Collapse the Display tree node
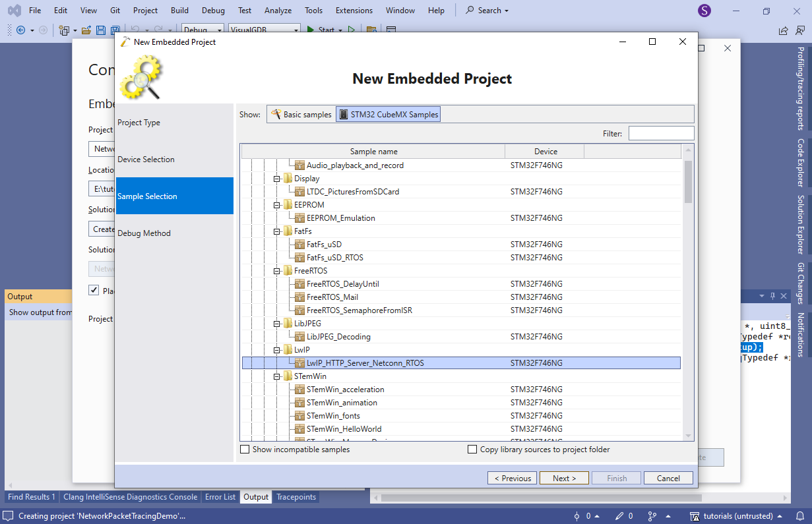Image resolution: width=812 pixels, height=524 pixels. [x=277, y=179]
